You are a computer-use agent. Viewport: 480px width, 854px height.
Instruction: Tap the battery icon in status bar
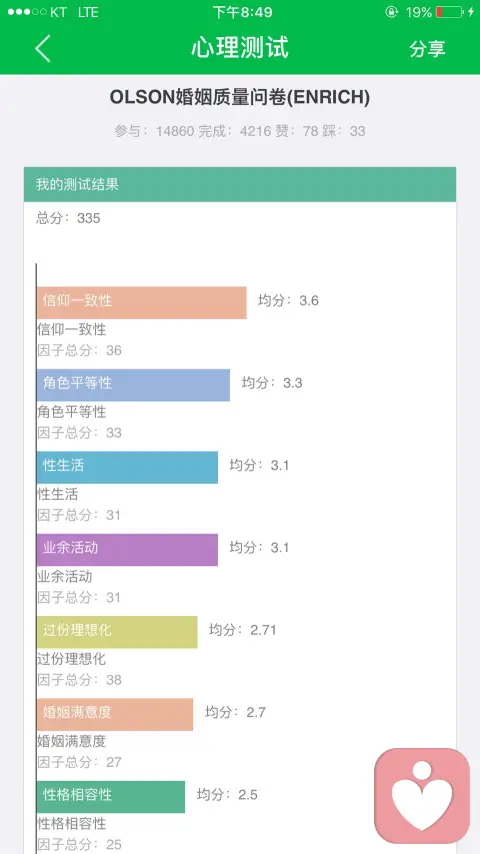tap(449, 12)
